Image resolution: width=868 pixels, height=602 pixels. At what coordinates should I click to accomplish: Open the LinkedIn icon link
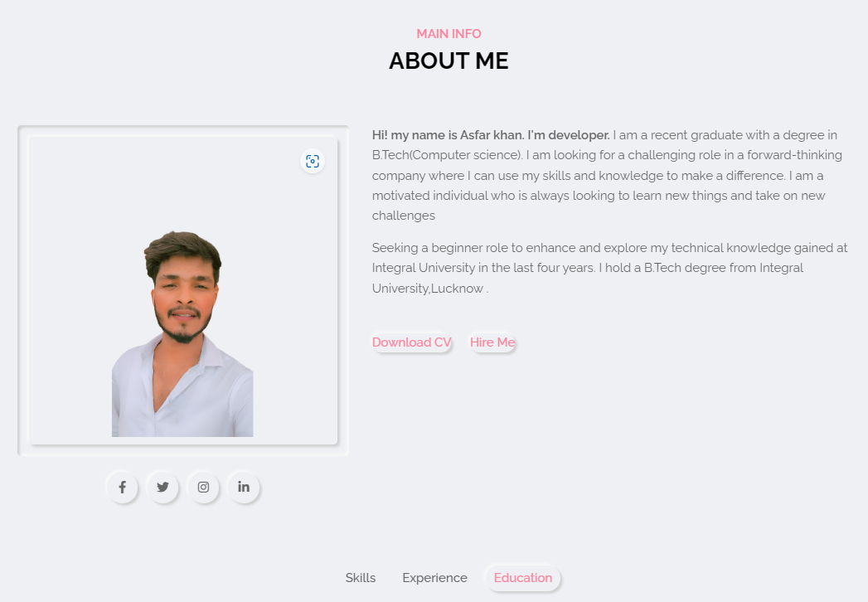pos(244,487)
